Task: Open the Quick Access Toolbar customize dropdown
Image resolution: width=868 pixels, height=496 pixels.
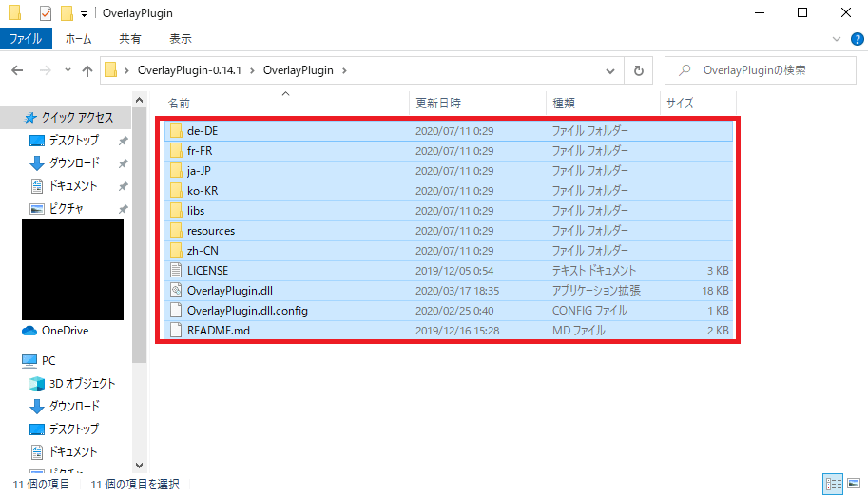Action: (x=85, y=13)
